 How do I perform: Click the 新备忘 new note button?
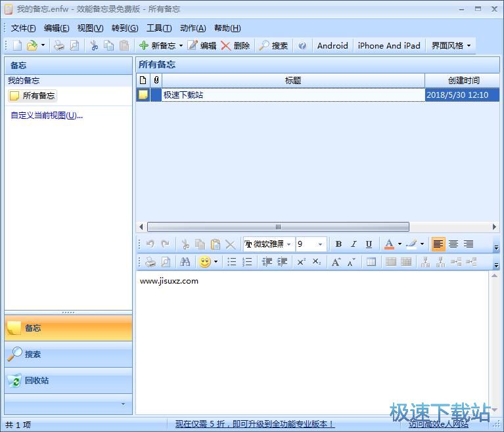click(157, 45)
